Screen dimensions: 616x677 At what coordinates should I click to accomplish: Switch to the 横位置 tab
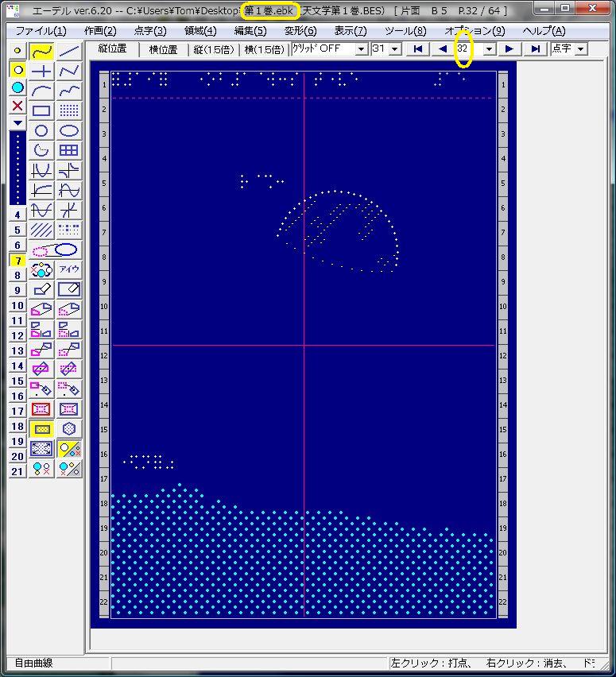pos(163,49)
